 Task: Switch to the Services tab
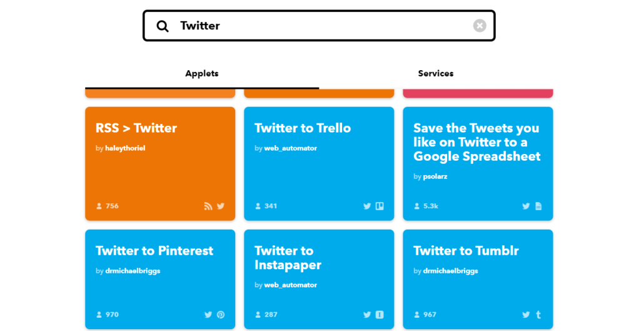click(436, 74)
